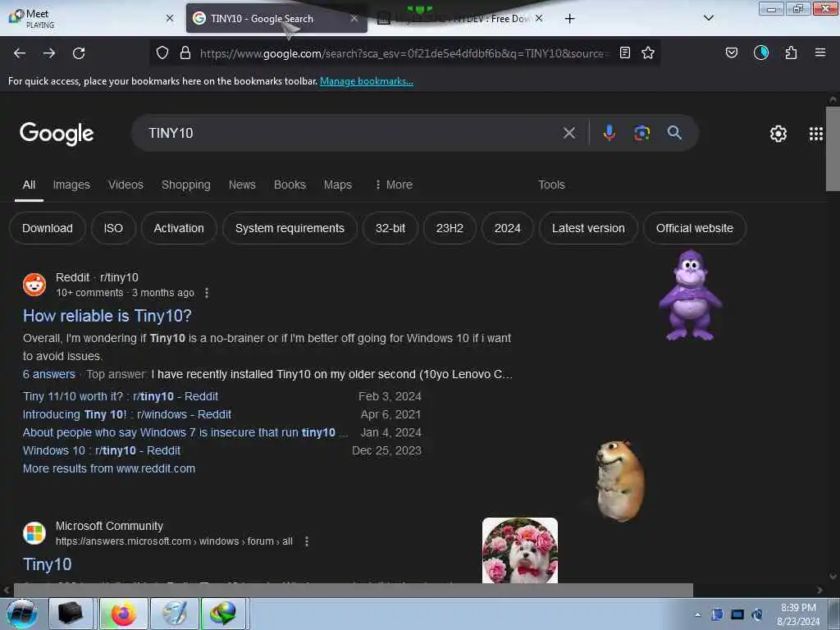Expand More search categories
The height and width of the screenshot is (630, 840).
(394, 185)
